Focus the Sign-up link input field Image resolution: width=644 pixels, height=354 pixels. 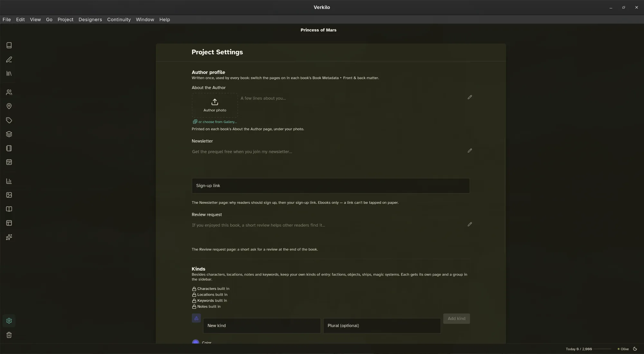coord(331,186)
